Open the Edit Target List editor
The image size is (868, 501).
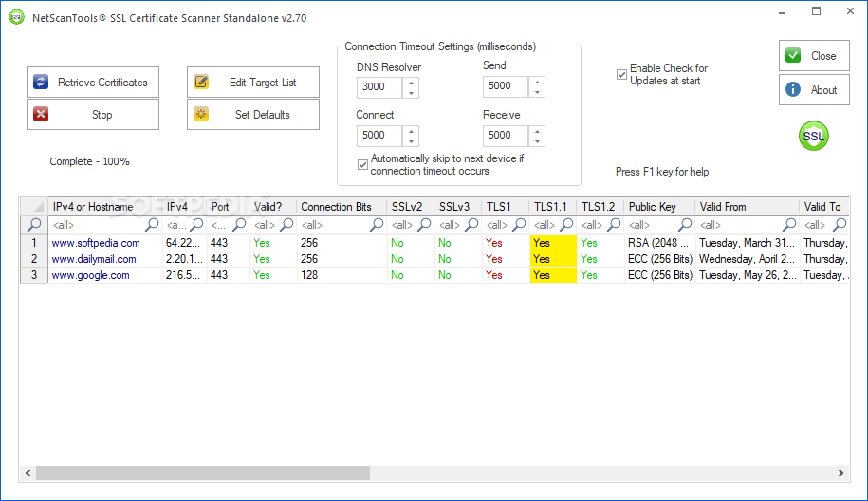click(253, 83)
